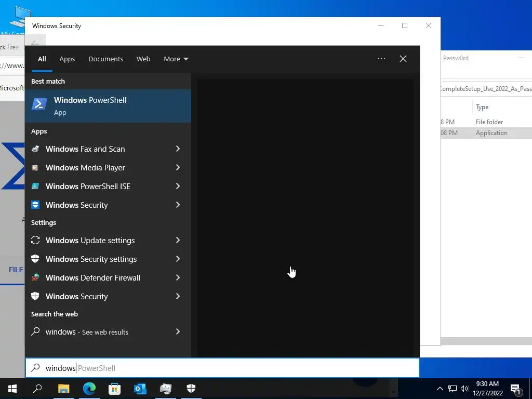Click the search text input field
This screenshot has width=532, height=399.
click(x=222, y=368)
